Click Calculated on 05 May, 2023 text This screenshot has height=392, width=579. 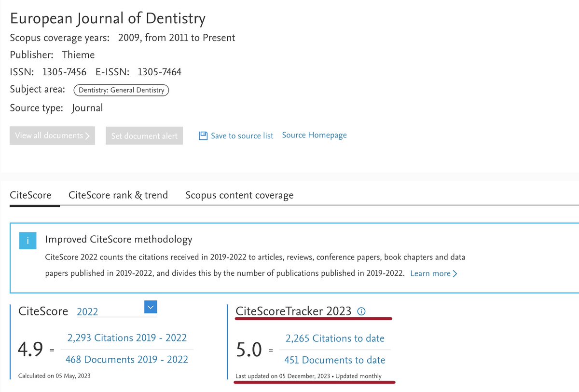point(54,376)
